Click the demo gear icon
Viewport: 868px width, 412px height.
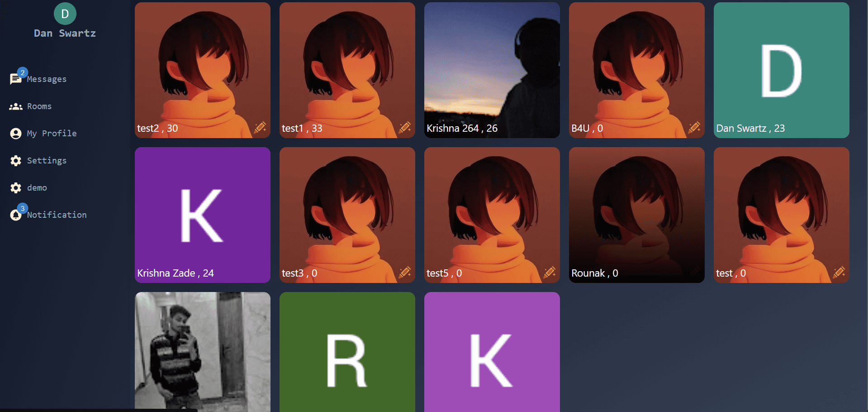click(16, 188)
